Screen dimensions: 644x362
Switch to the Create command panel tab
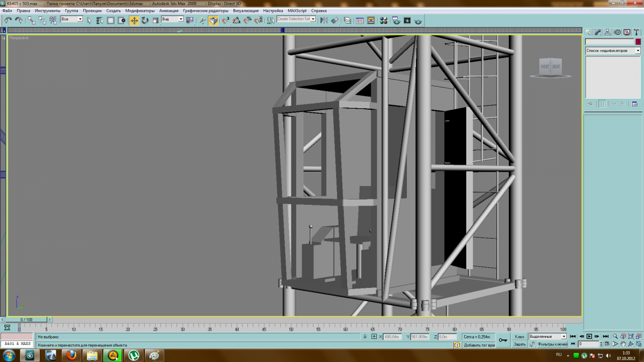(x=589, y=32)
